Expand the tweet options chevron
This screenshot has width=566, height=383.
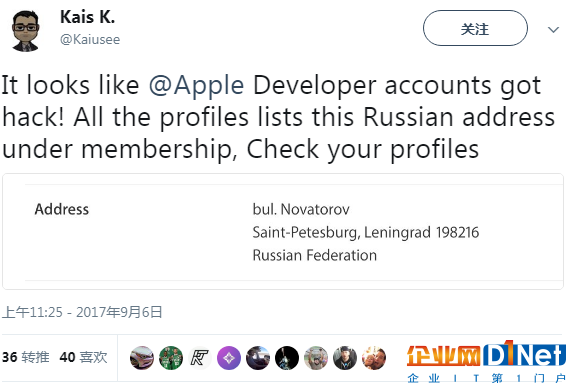pyautogui.click(x=553, y=29)
